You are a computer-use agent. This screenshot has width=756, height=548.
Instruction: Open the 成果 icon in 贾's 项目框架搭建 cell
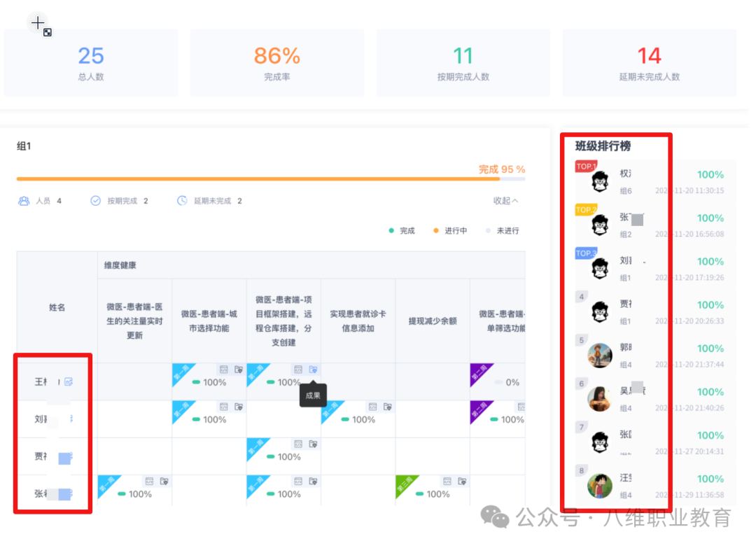[313, 444]
